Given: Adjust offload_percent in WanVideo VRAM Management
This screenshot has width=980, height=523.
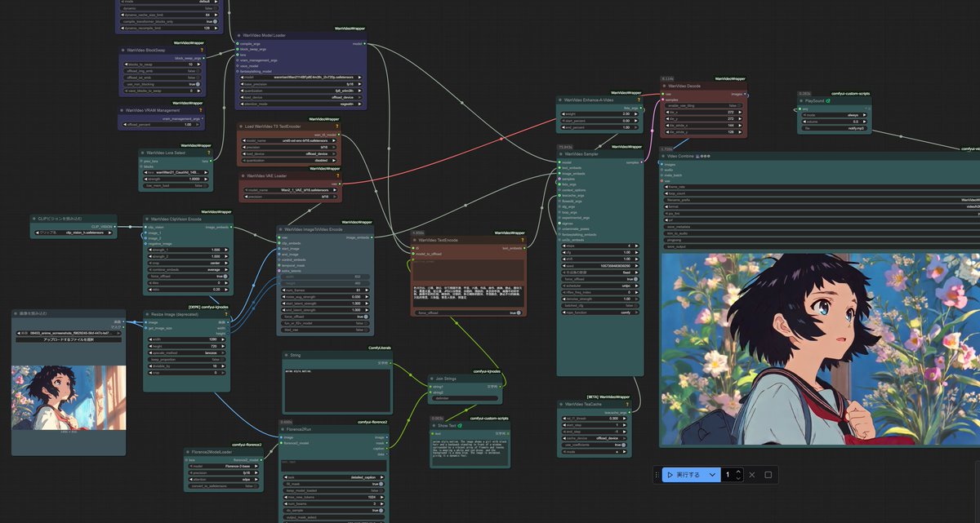Looking at the screenshot, I should click(163, 124).
